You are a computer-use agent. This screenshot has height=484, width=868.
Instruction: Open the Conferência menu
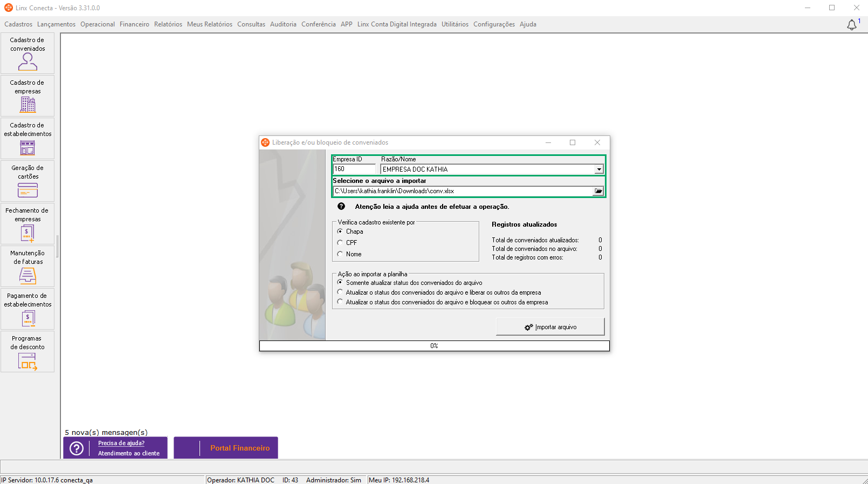pos(319,24)
